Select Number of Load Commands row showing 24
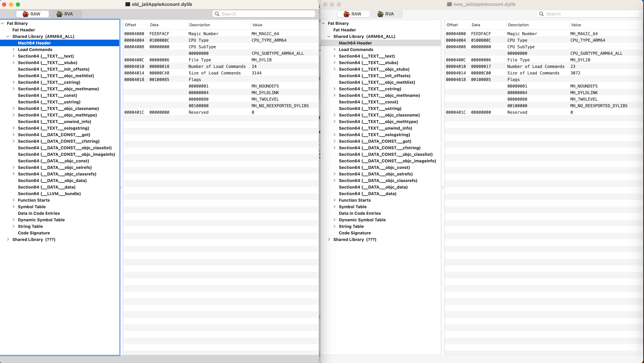Viewport: 644px width, 363px height. point(221,67)
